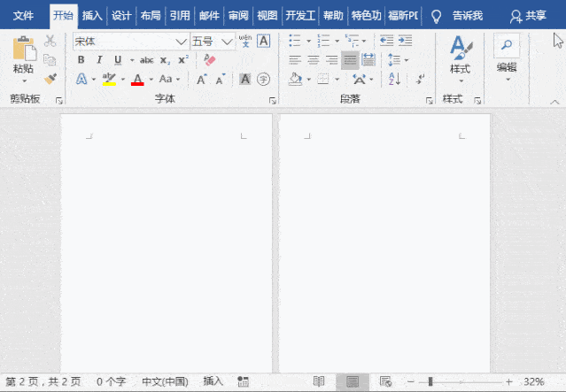Select the Format Painter brush icon
This screenshot has height=392, width=566.
pos(50,79)
